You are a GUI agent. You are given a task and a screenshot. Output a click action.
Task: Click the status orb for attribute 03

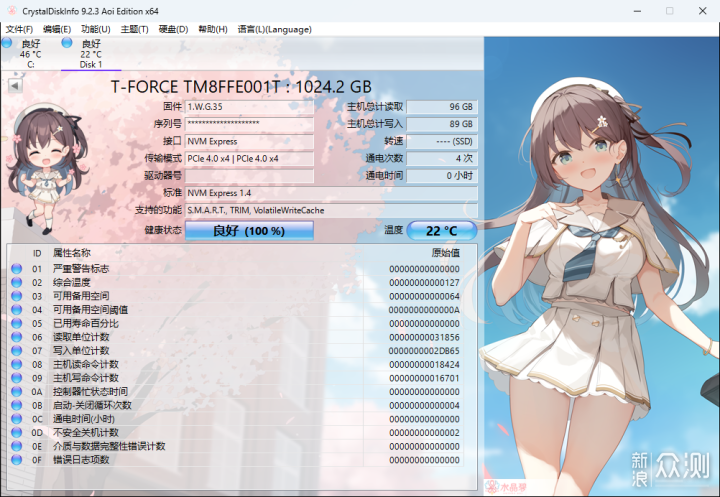point(17,296)
